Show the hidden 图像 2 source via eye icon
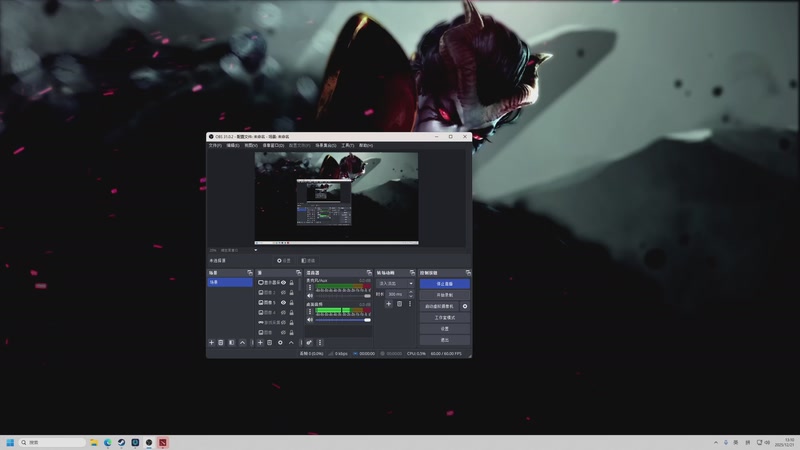The height and width of the screenshot is (450, 800). tap(284, 293)
